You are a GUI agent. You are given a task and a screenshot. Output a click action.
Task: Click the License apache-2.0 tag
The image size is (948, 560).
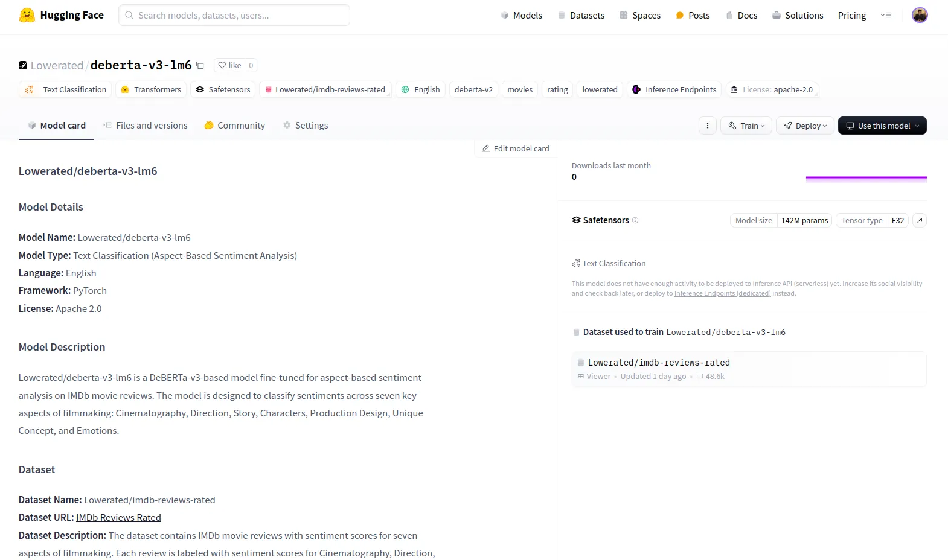coord(772,89)
